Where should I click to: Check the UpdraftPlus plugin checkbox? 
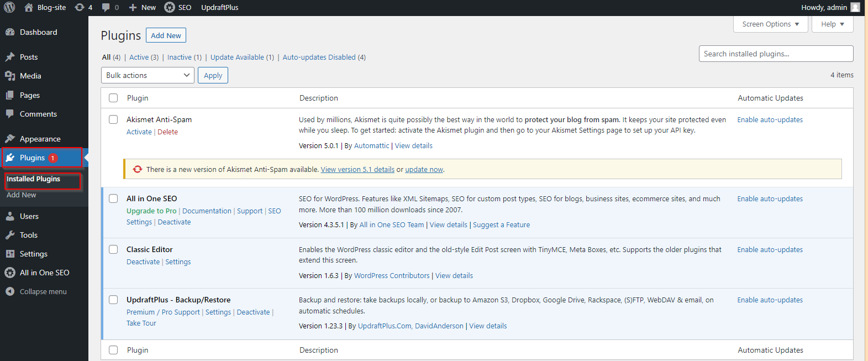[113, 300]
